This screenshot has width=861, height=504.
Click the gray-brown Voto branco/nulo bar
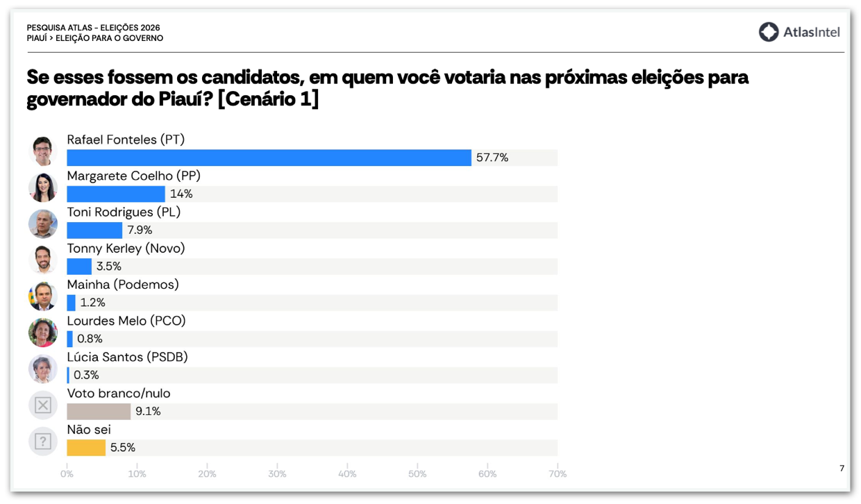click(x=99, y=412)
